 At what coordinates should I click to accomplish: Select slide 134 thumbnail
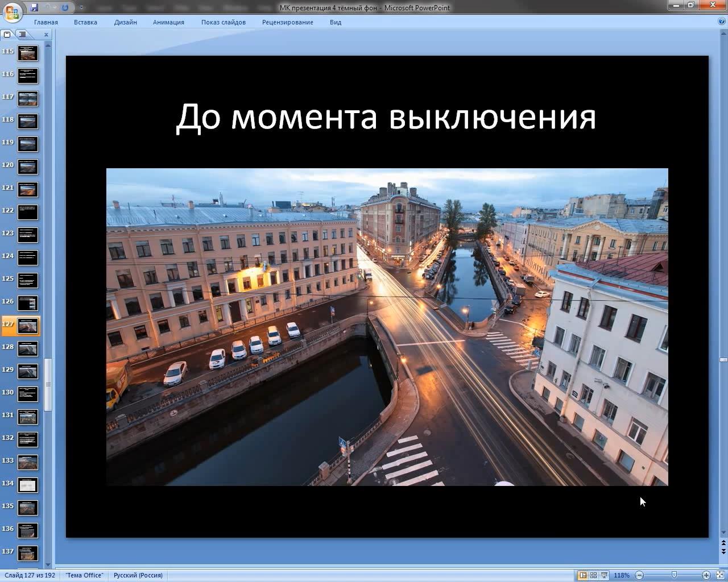tap(28, 485)
